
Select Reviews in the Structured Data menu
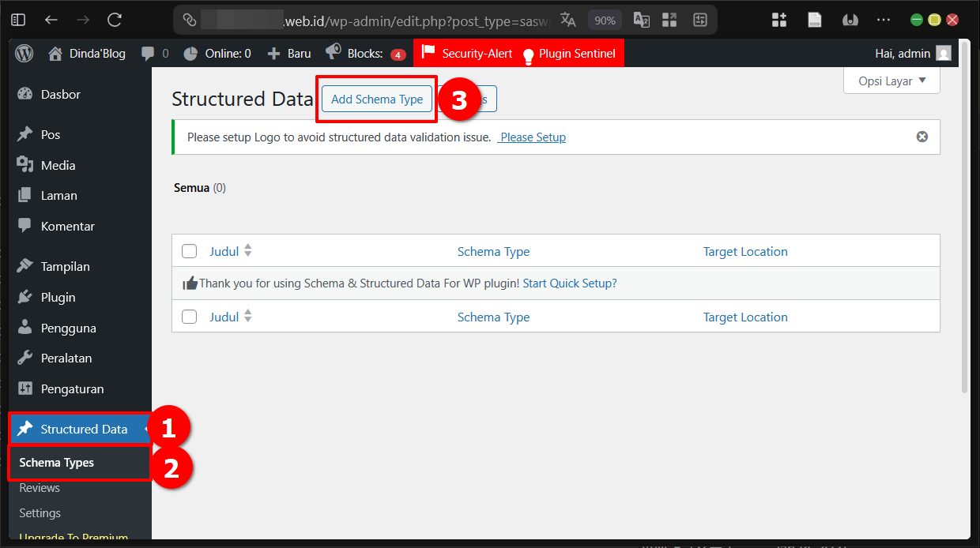pyautogui.click(x=40, y=487)
